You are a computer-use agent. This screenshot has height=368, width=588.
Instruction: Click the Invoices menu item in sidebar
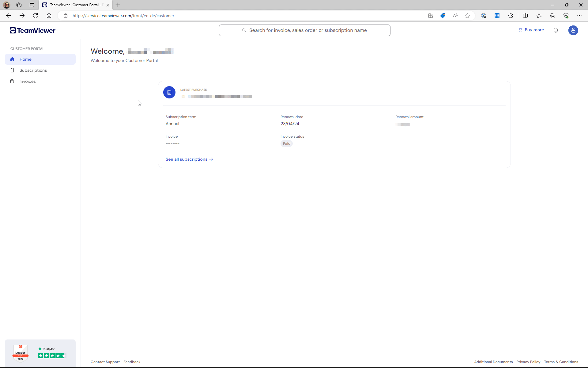point(28,81)
